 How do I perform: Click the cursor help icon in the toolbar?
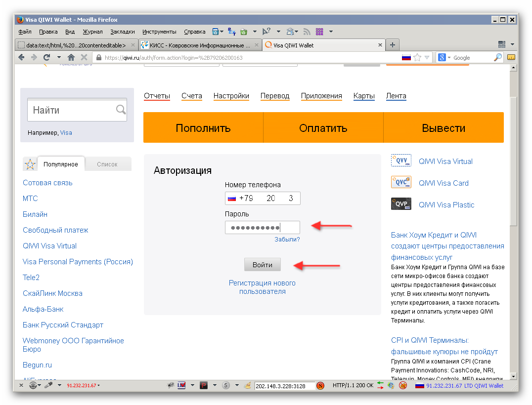click(x=266, y=32)
